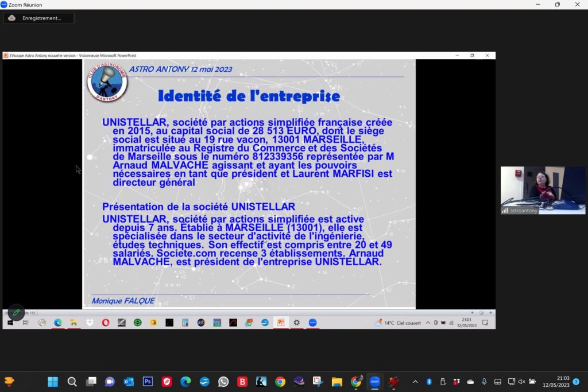Open Start menu in shared screen taskbar

10,323
